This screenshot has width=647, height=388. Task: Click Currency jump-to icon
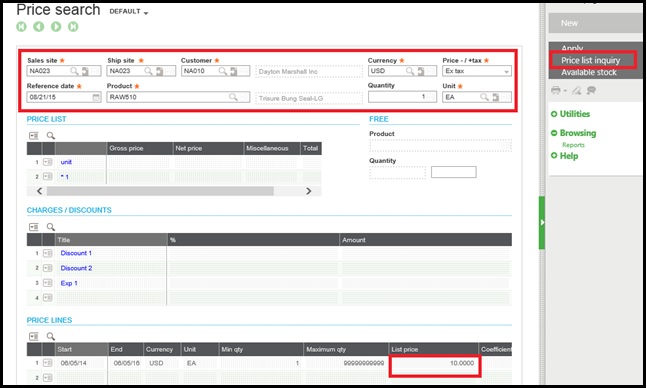(421, 71)
